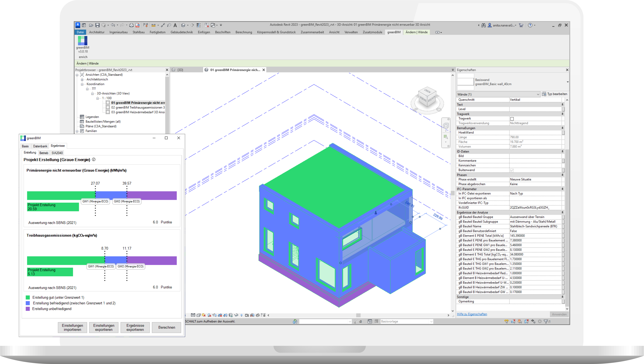Select the Text tool 'A' icon

click(x=175, y=25)
